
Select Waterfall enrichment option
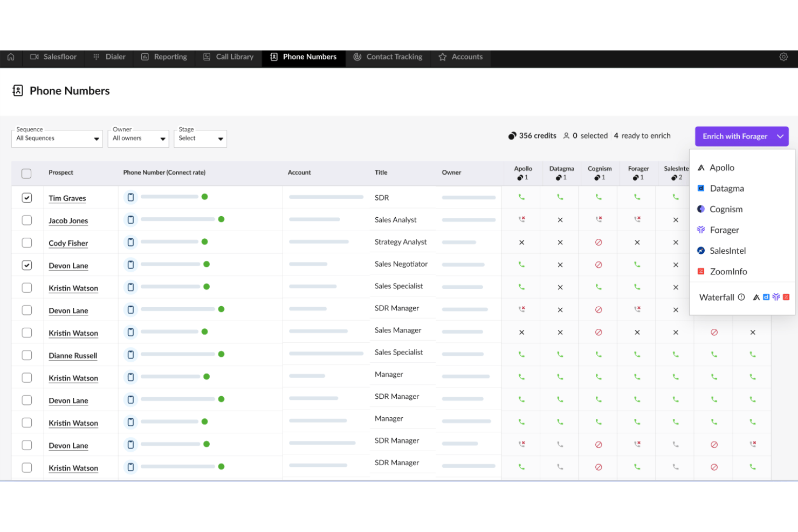(x=742, y=297)
